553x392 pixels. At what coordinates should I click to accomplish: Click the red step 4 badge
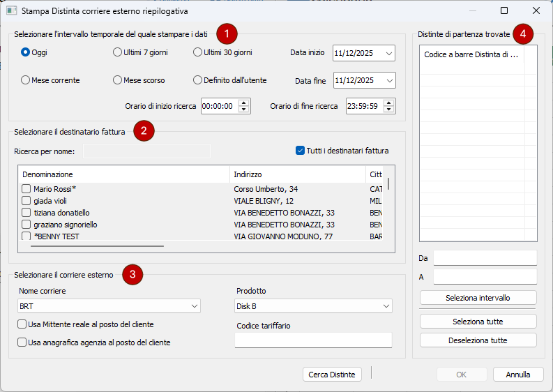(523, 33)
